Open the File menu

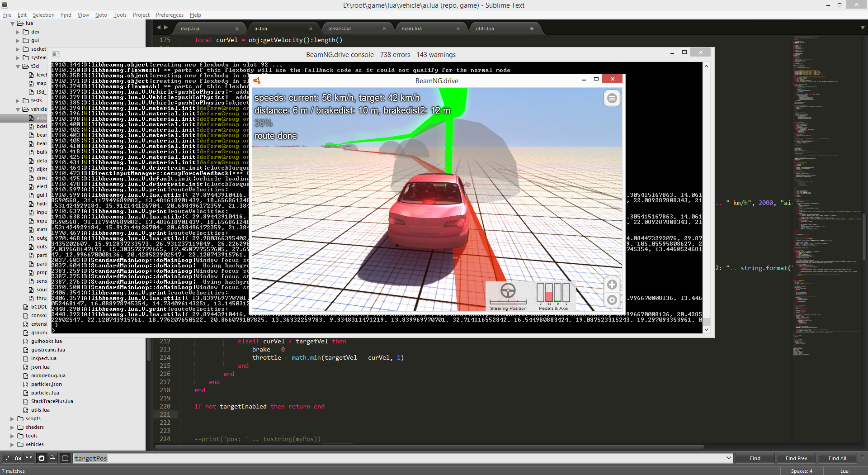(x=7, y=15)
